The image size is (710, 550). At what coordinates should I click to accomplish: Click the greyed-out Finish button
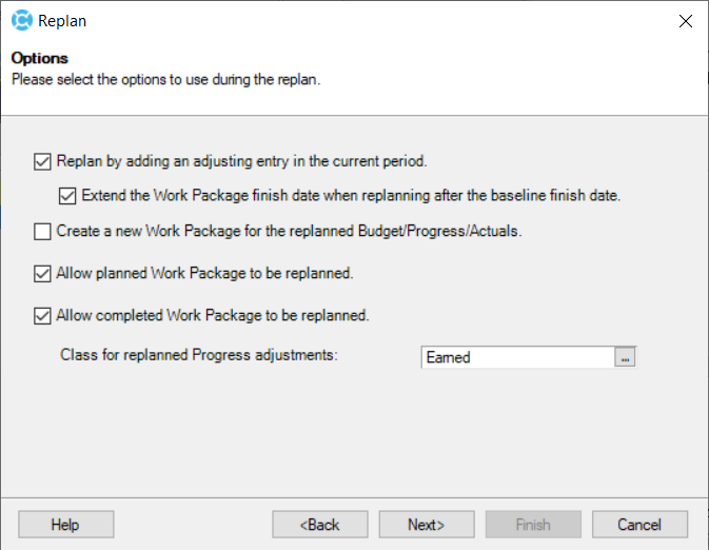533,525
